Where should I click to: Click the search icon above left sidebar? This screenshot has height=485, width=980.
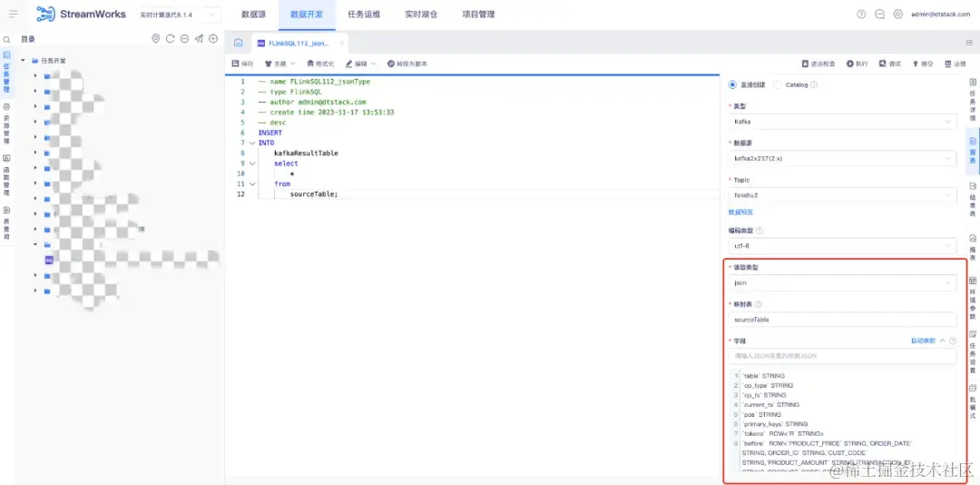click(x=7, y=39)
